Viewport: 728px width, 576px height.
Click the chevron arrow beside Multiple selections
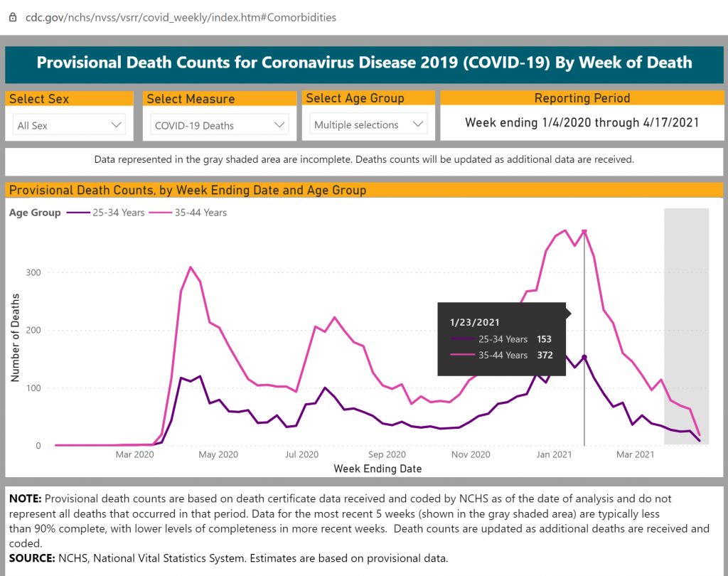point(418,124)
